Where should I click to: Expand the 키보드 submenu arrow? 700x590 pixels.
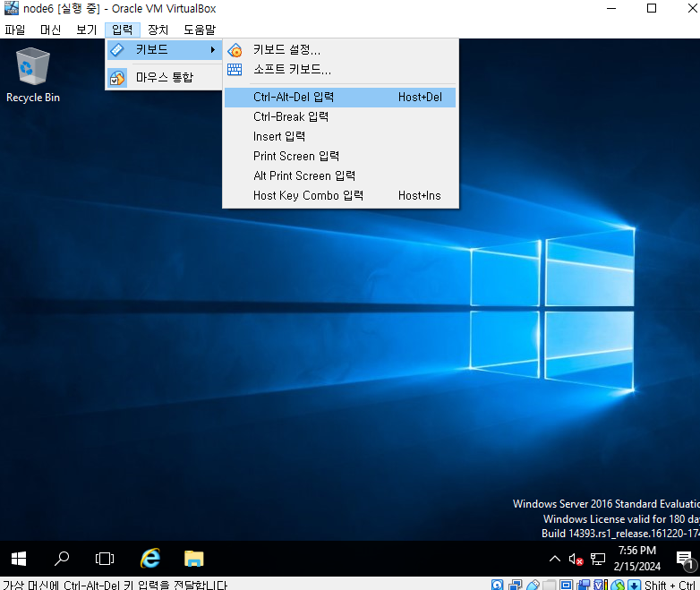point(213,49)
